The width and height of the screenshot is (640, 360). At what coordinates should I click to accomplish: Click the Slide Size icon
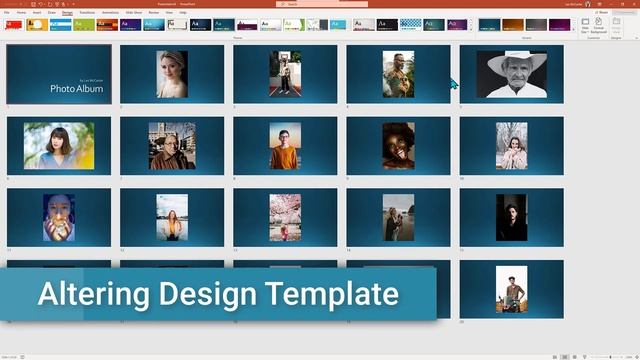(x=585, y=25)
